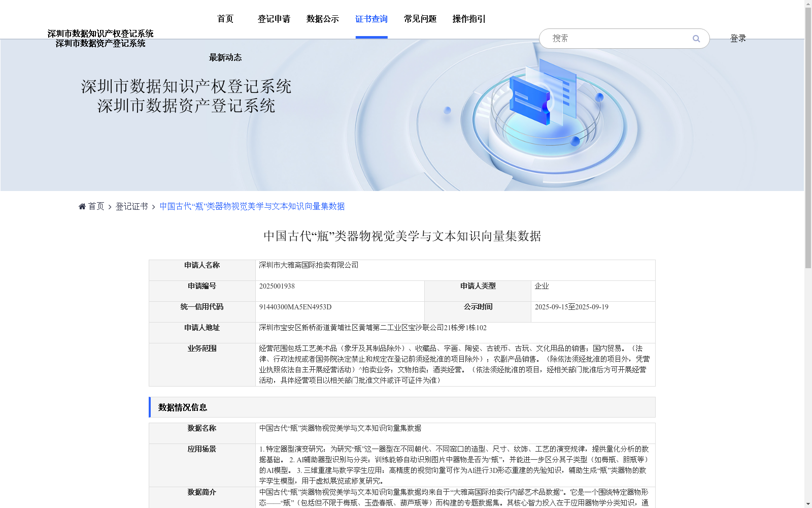Click the home icon in the breadcrumb
Viewport: 812px width, 508px height.
[82, 206]
